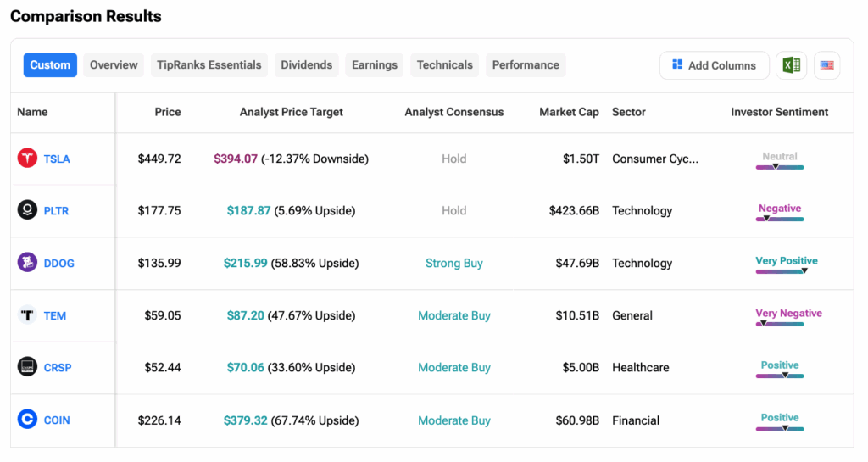
Task: Switch to the Dividends tab
Action: pos(306,65)
